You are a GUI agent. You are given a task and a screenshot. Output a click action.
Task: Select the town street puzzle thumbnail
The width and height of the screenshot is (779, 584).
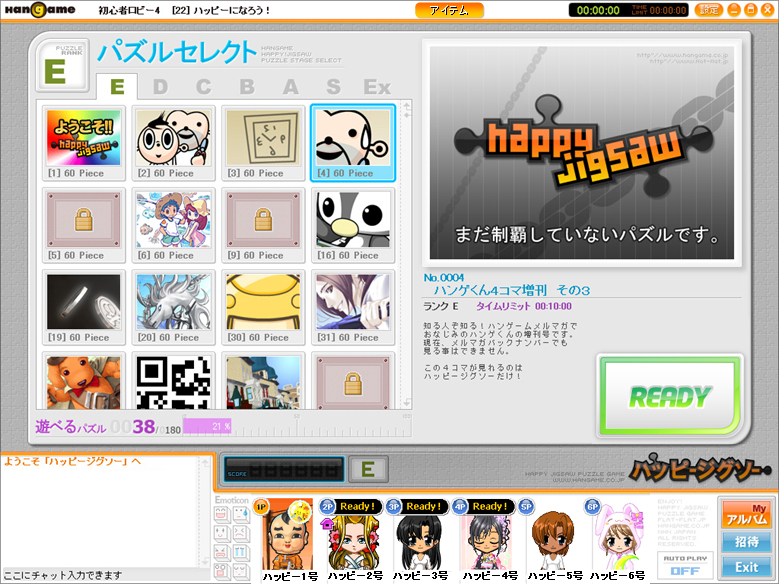pos(263,381)
